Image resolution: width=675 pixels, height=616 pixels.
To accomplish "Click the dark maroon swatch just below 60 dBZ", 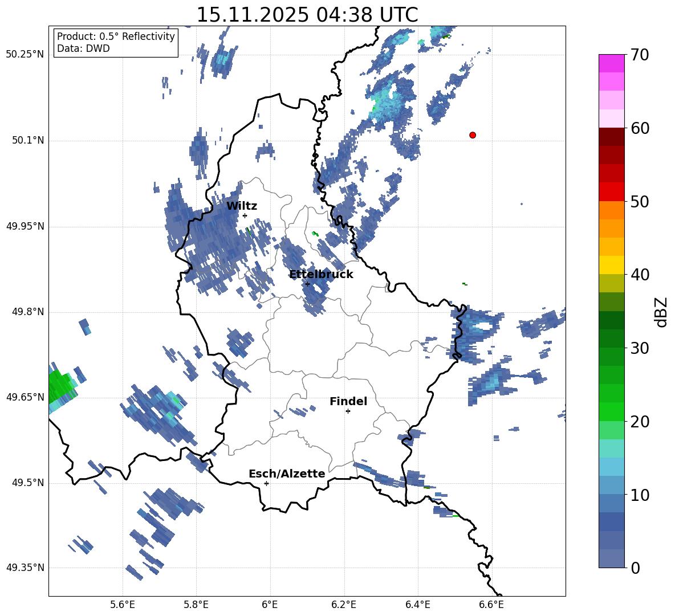I will click(x=611, y=137).
